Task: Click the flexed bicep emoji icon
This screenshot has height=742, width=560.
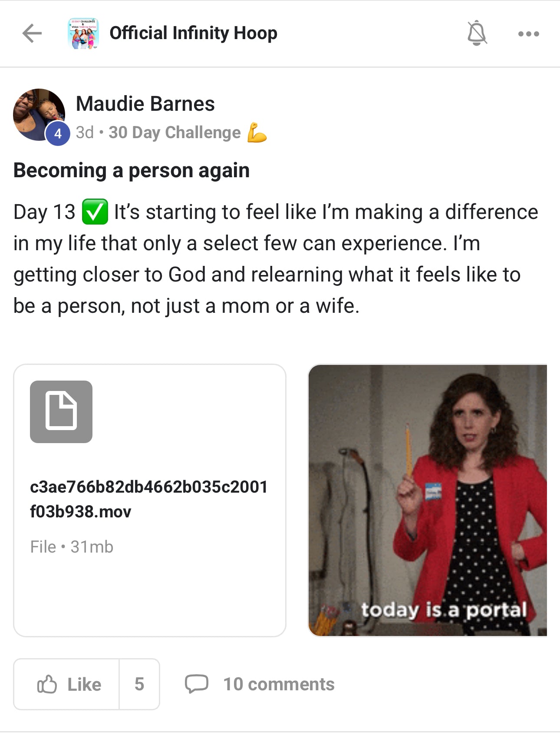Action: [257, 132]
